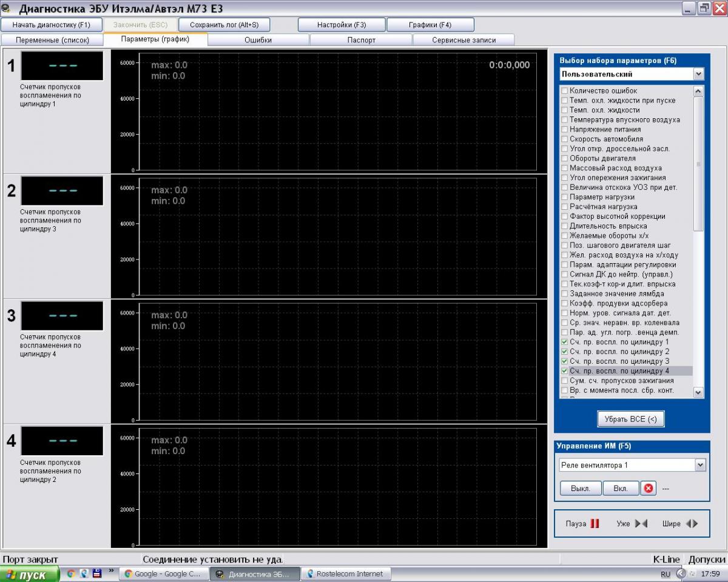Click the red Пауза pause icon
The width and height of the screenshot is (728, 582).
[595, 524]
